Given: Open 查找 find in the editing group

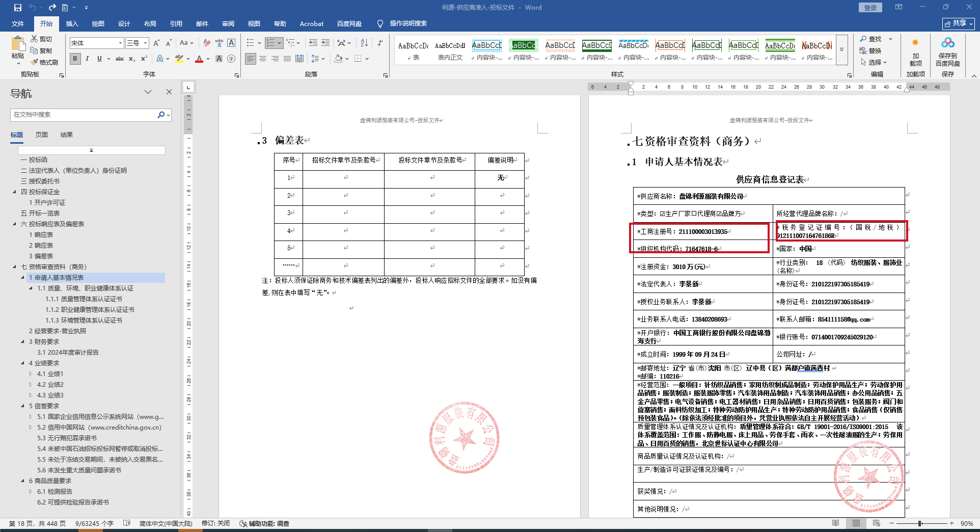Looking at the screenshot, I should click(x=871, y=39).
